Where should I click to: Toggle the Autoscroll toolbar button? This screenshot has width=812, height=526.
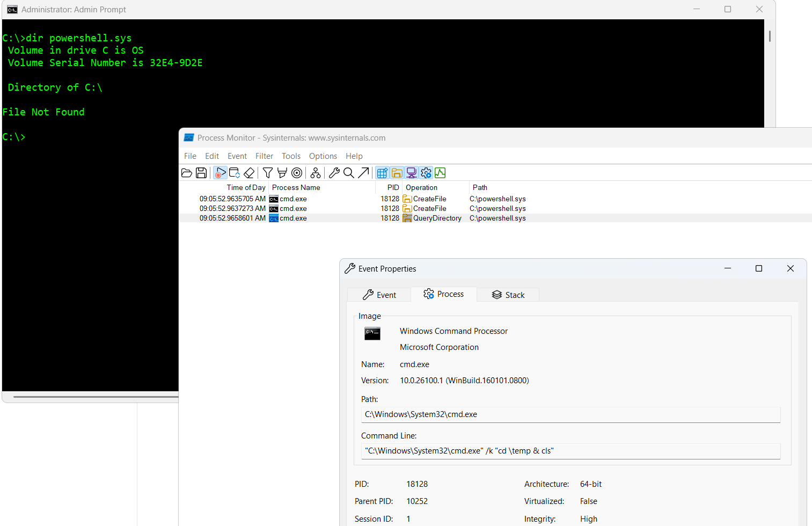(x=235, y=173)
